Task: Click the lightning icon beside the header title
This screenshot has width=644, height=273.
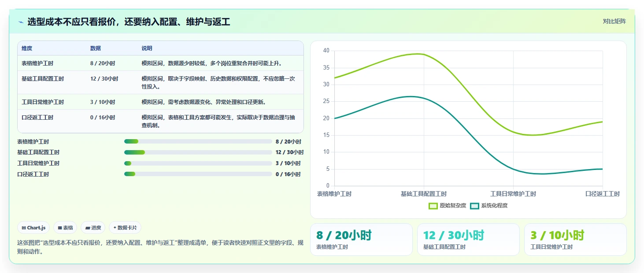Action: click(21, 22)
